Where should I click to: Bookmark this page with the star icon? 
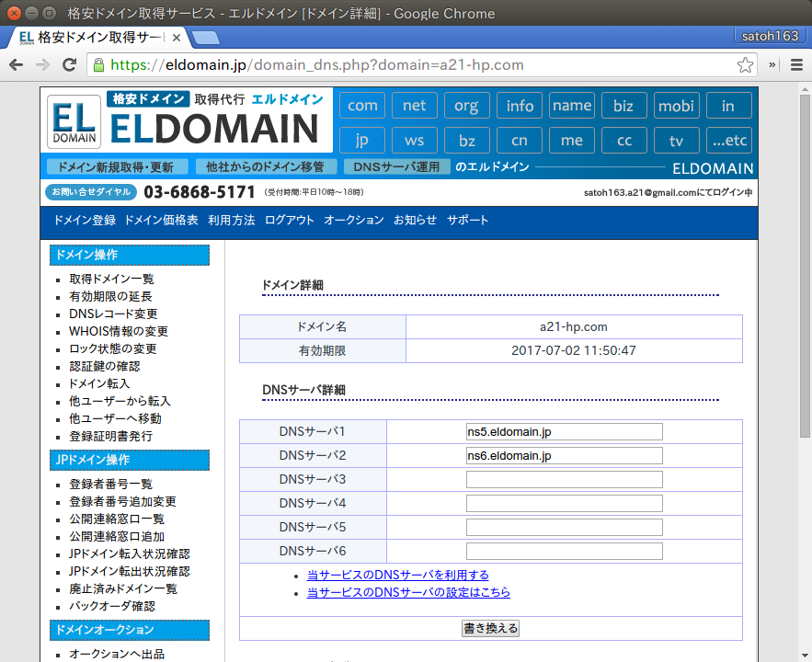(745, 64)
